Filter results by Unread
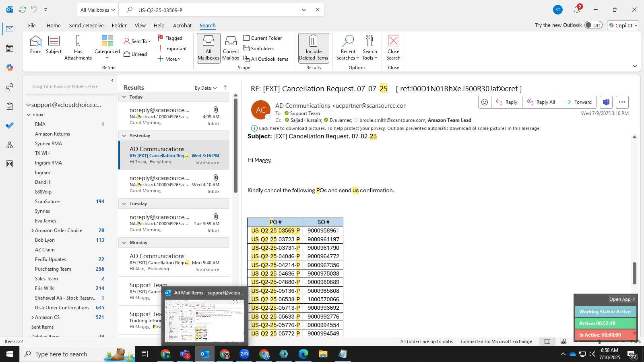 click(135, 54)
